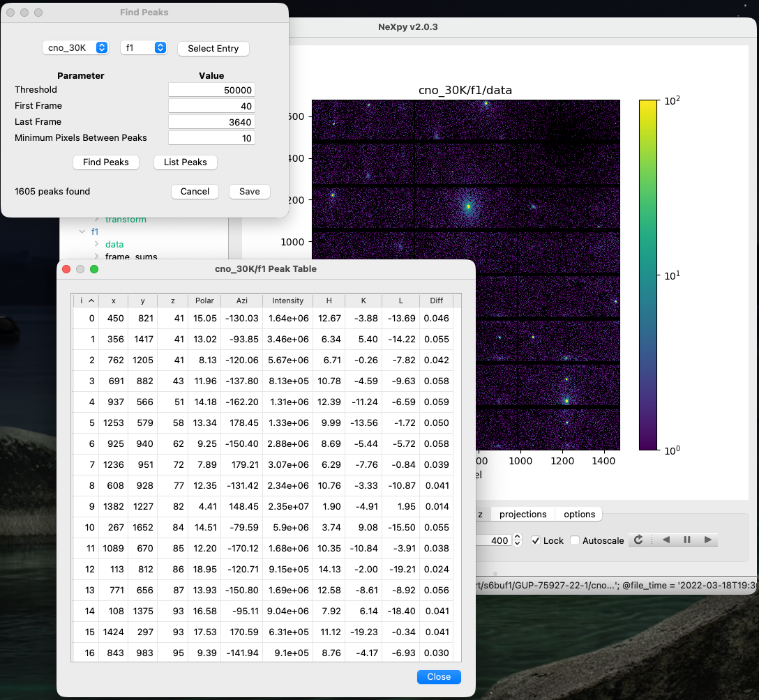Collapse the f1 tree node

pos(82,231)
